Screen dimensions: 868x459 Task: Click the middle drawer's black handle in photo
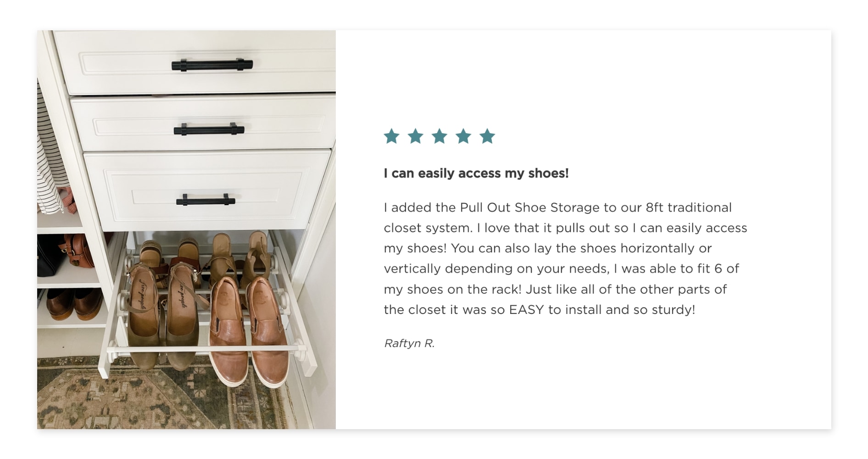pos(209,129)
